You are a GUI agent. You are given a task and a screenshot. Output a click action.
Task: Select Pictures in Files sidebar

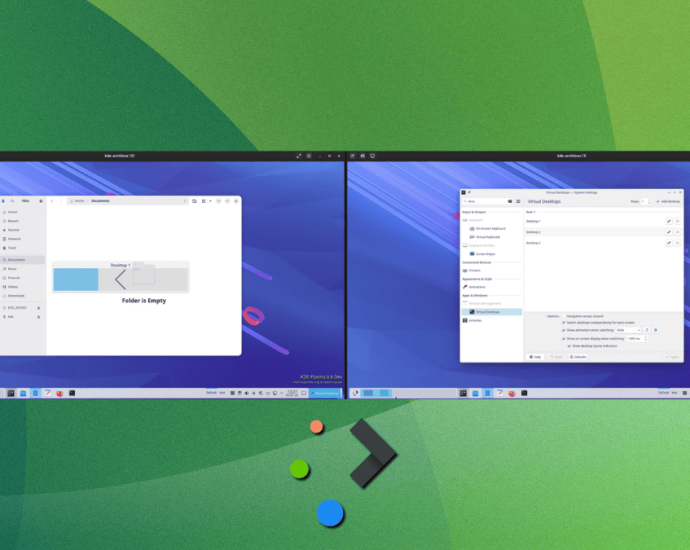click(22, 278)
